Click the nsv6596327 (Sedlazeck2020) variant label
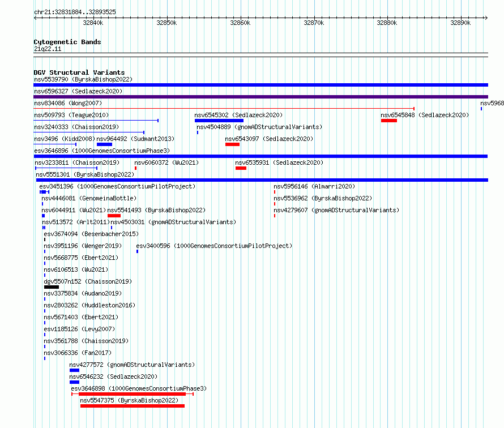 click(x=78, y=91)
